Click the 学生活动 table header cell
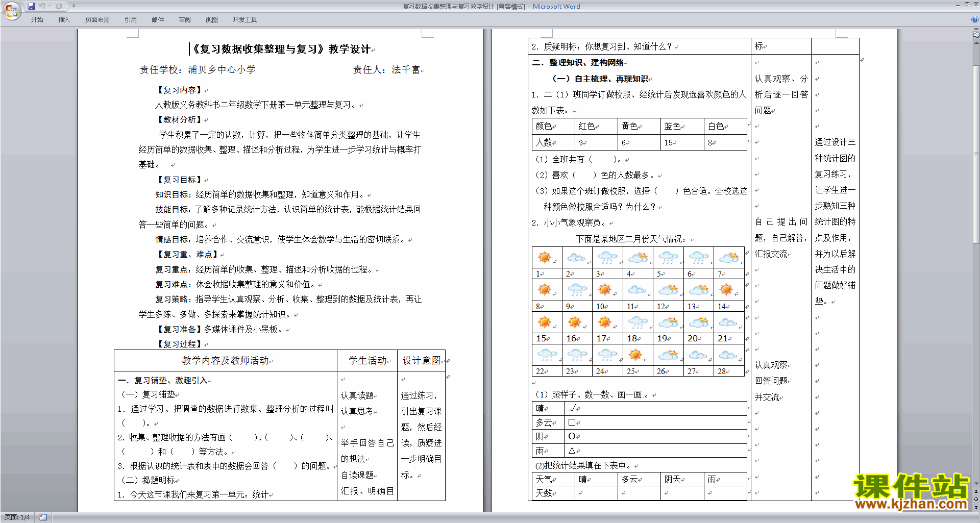Image resolution: width=980 pixels, height=523 pixels. click(x=367, y=360)
